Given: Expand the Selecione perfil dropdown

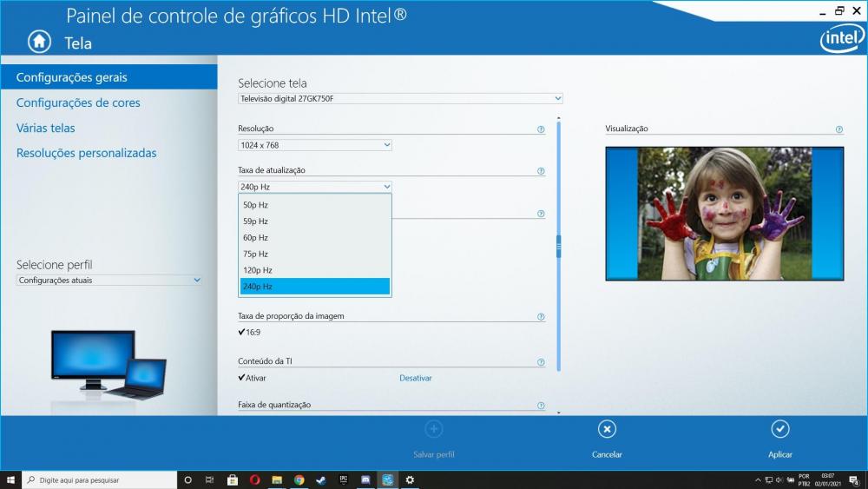Looking at the screenshot, I should tap(109, 281).
